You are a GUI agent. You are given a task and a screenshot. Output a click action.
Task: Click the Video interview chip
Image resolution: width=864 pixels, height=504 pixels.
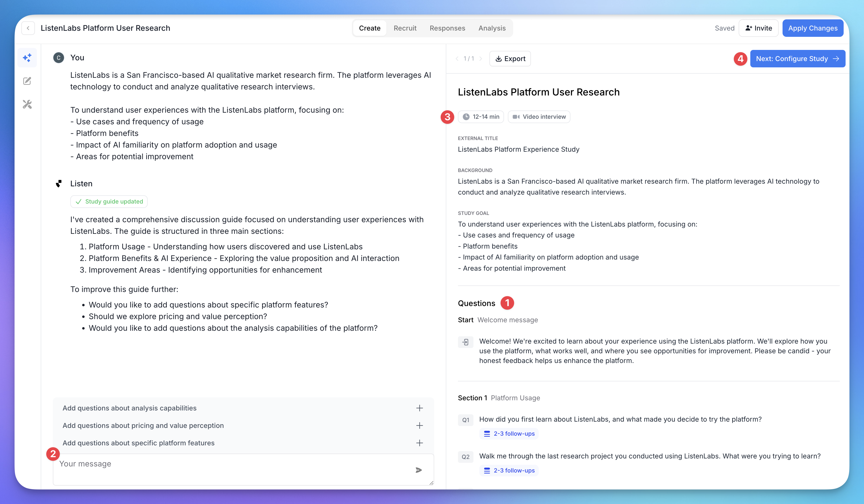539,117
